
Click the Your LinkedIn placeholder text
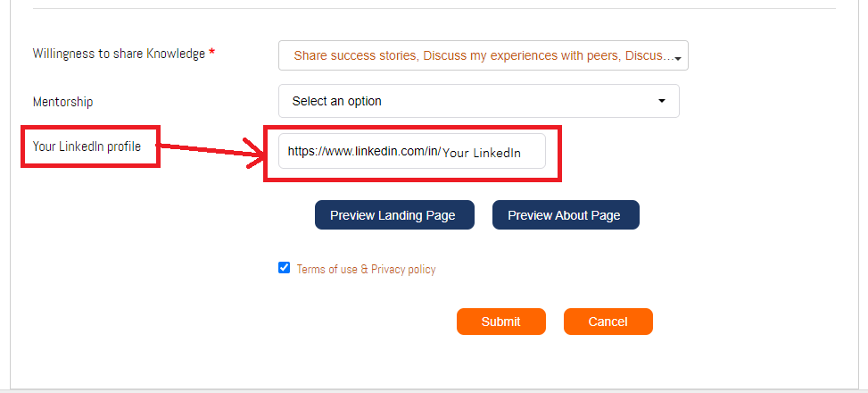point(482,153)
